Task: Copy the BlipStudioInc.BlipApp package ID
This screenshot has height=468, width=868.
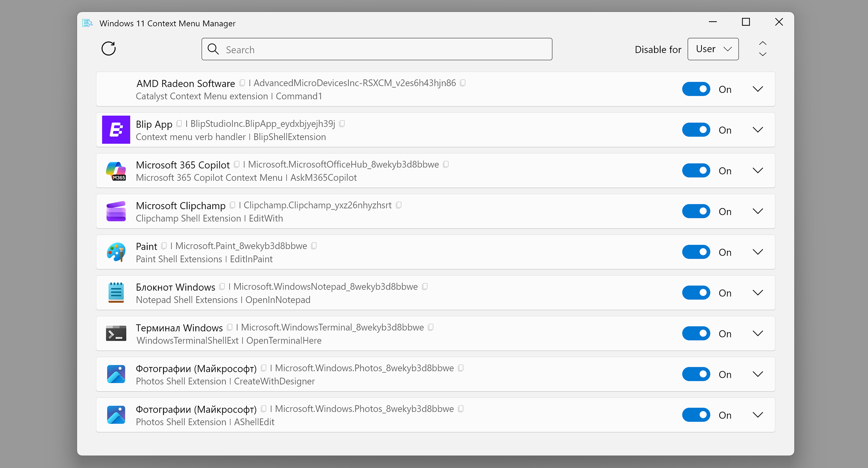Action: click(x=342, y=123)
